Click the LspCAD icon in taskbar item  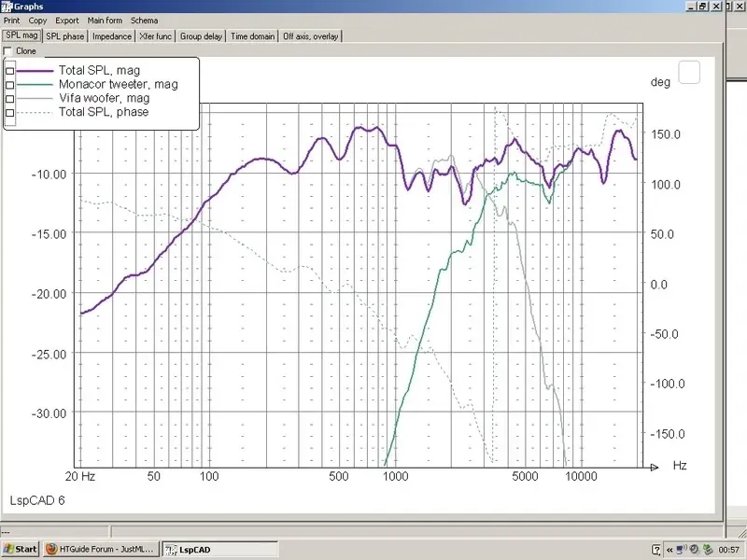click(170, 550)
